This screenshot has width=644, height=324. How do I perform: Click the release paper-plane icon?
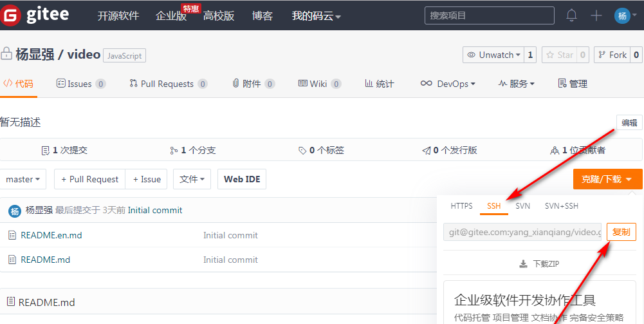[427, 151]
